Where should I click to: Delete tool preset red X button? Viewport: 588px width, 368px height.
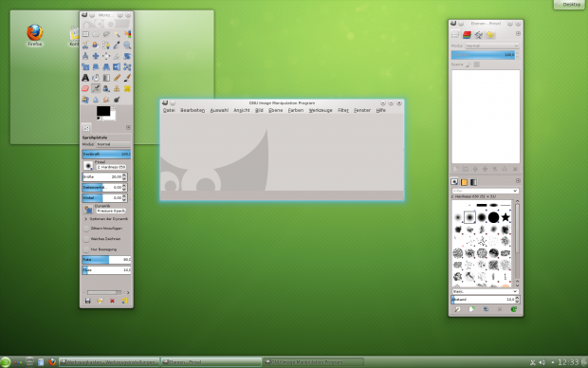112,301
